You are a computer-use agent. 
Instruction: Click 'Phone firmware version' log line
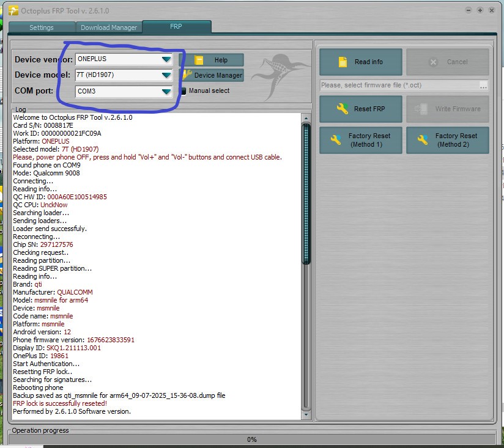tap(73, 340)
